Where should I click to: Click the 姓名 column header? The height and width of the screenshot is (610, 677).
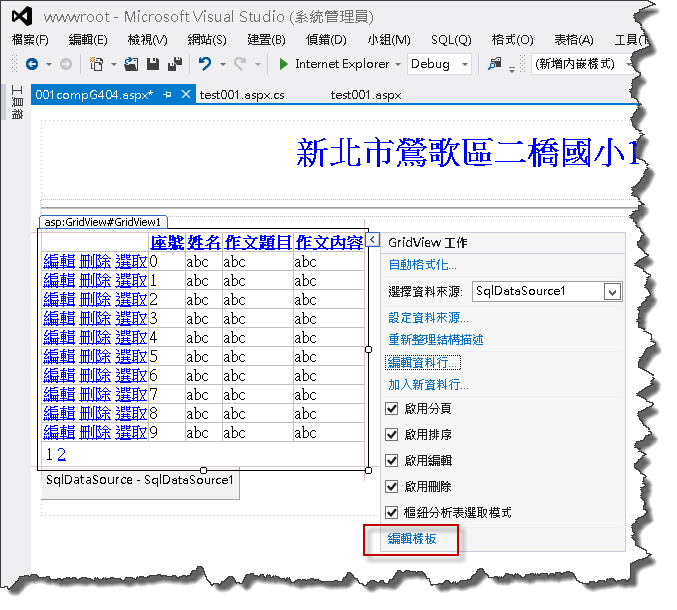(204, 243)
